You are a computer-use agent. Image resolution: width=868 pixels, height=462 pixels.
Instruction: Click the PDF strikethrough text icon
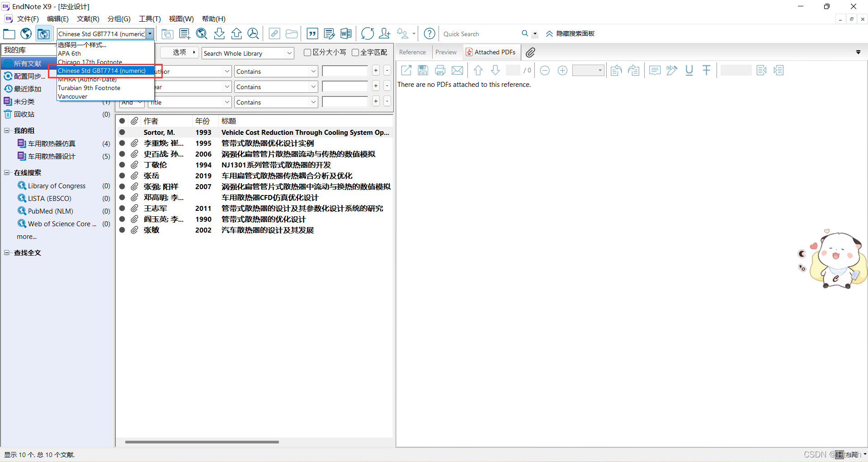pyautogui.click(x=706, y=70)
